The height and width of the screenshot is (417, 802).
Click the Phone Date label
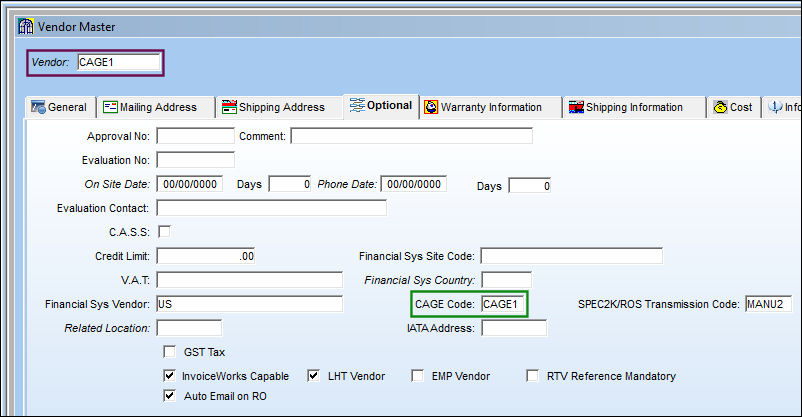(347, 184)
